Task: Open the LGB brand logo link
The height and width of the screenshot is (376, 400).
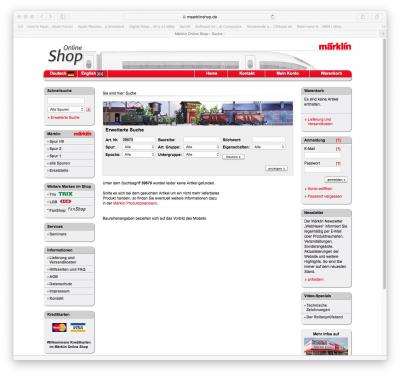Action: point(66,202)
